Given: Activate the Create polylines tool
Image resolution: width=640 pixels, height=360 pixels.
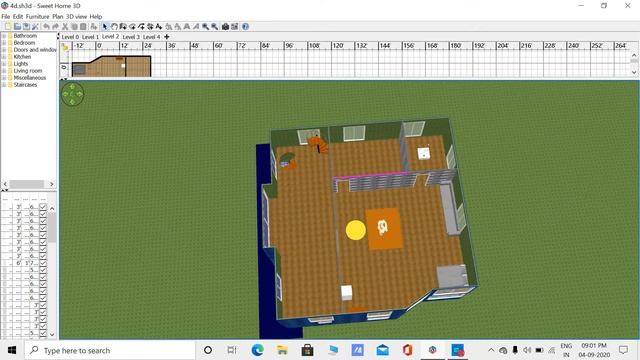Looking at the screenshot, I should point(141,27).
